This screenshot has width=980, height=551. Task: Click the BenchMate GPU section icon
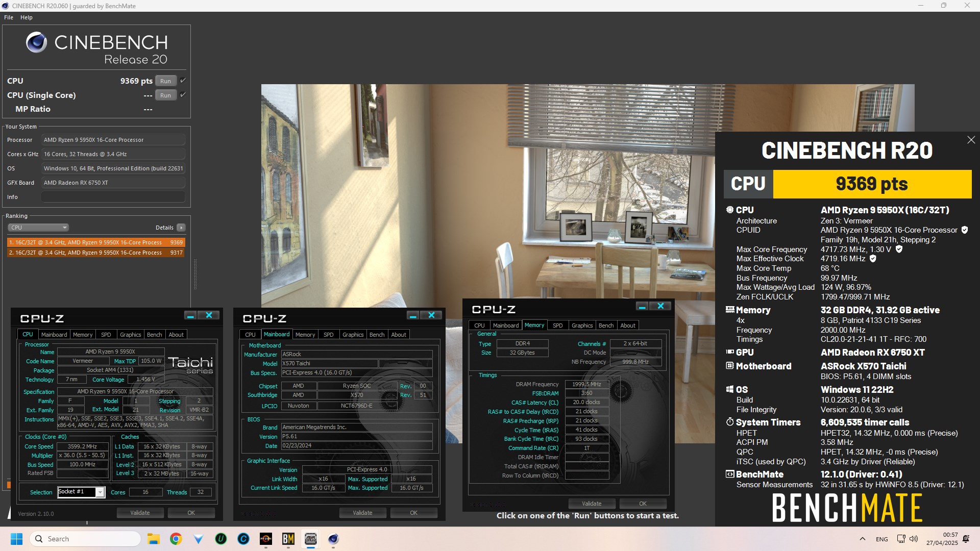click(730, 352)
